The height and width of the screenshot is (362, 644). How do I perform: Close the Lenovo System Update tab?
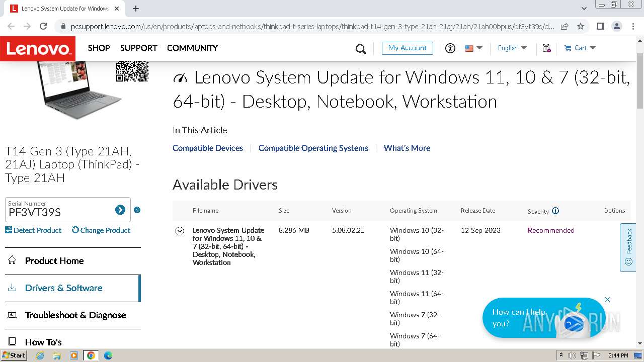point(117,9)
